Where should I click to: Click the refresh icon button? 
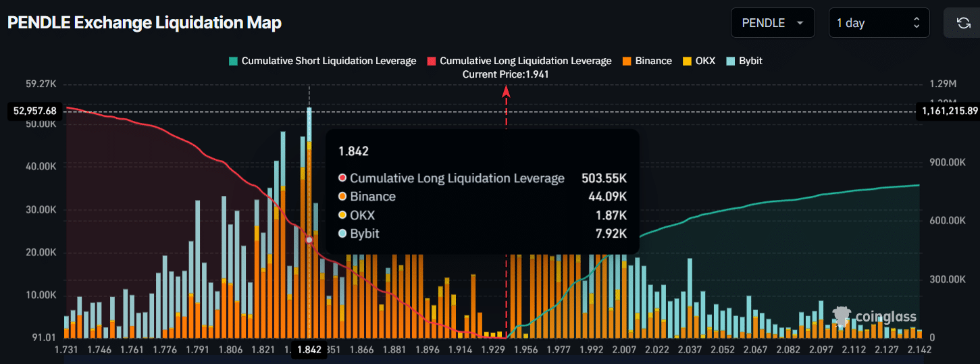pos(963,23)
